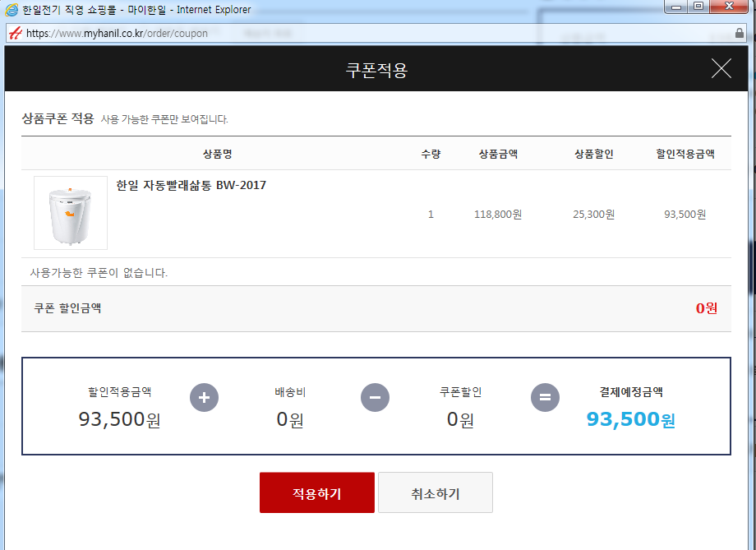Click the message 사용가능한 쿠폰이 없습니다.
756x550 pixels.
click(99, 273)
